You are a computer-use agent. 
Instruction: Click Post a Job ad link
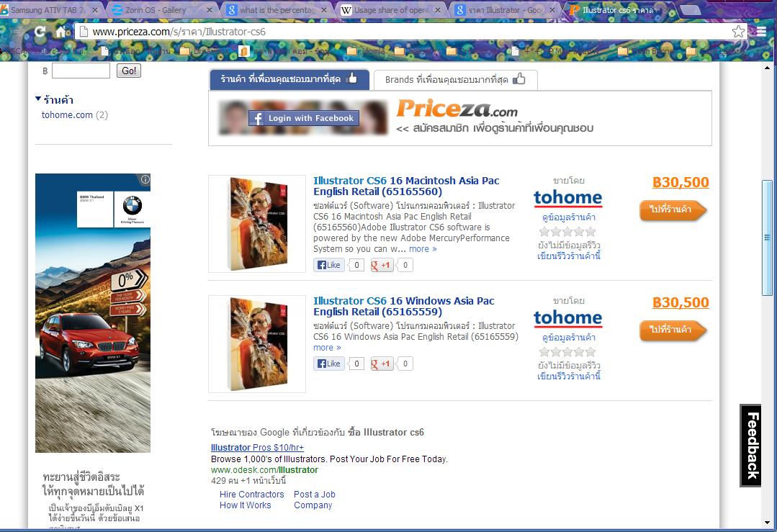coord(315,495)
